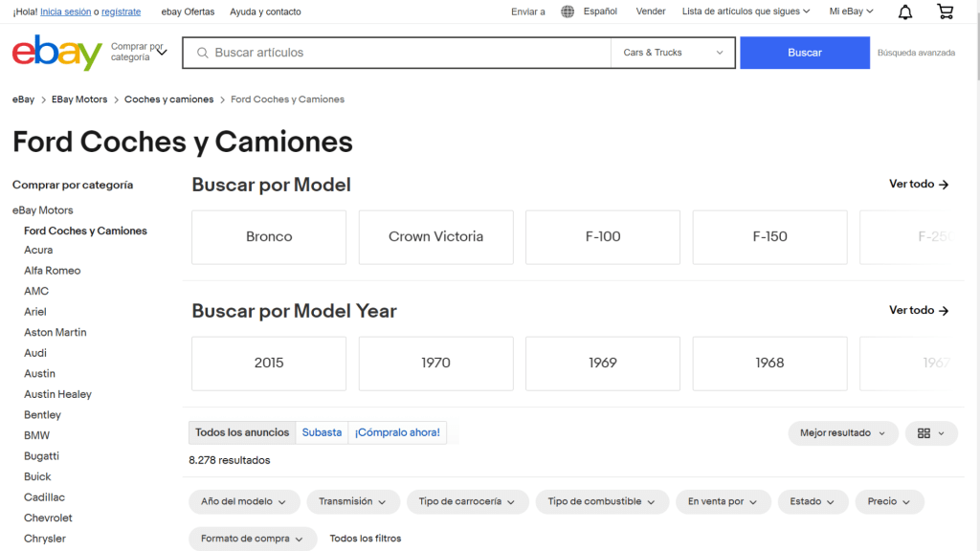Open Búsqueda avanzada link
Viewport: 980px width, 551px height.
coord(916,53)
